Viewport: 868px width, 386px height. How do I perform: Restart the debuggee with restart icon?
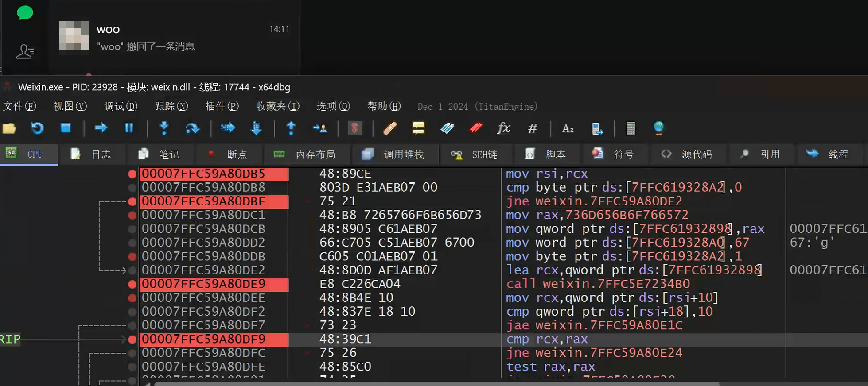[37, 128]
